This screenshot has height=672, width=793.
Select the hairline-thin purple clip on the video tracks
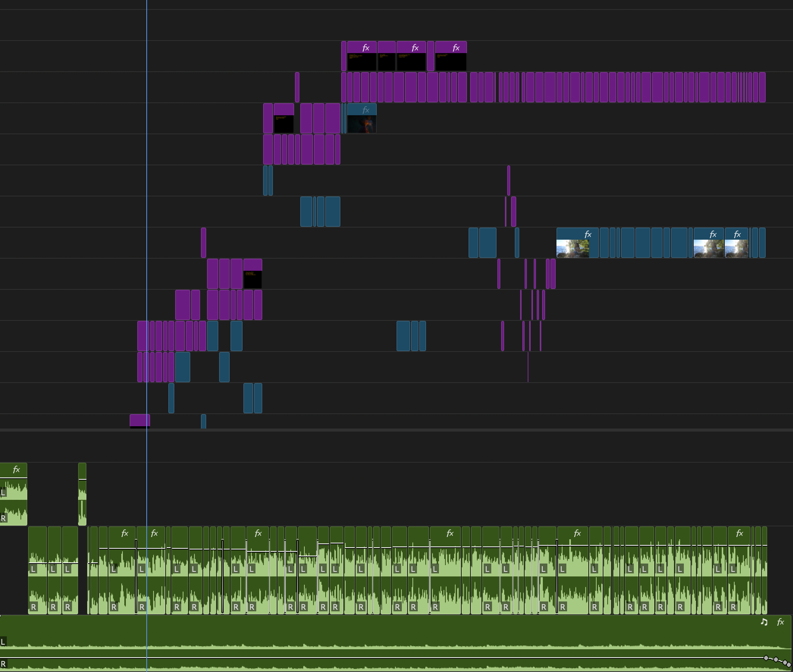click(x=528, y=367)
